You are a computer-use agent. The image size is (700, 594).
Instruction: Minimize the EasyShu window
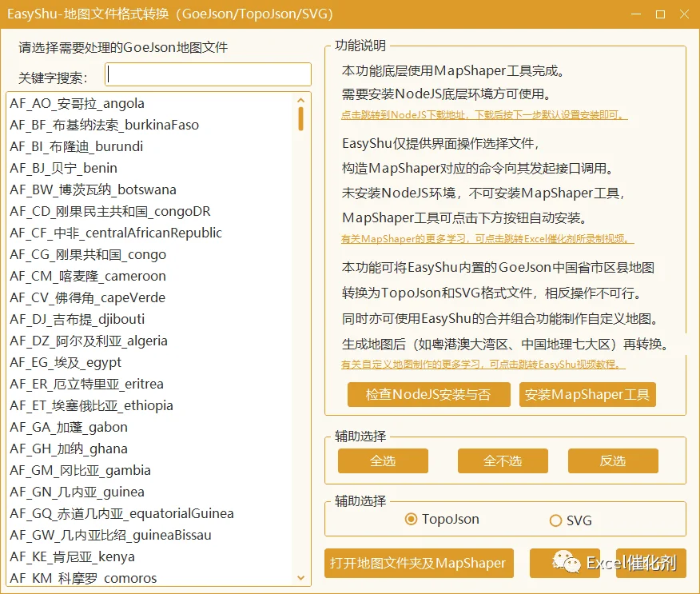[636, 14]
